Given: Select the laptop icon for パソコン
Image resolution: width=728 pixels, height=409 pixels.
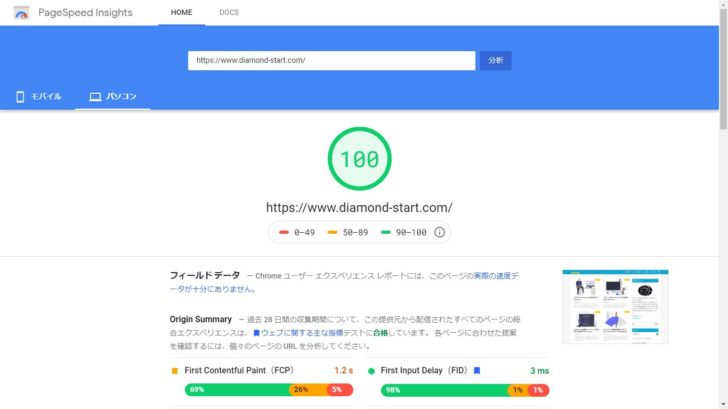Looking at the screenshot, I should click(x=95, y=97).
